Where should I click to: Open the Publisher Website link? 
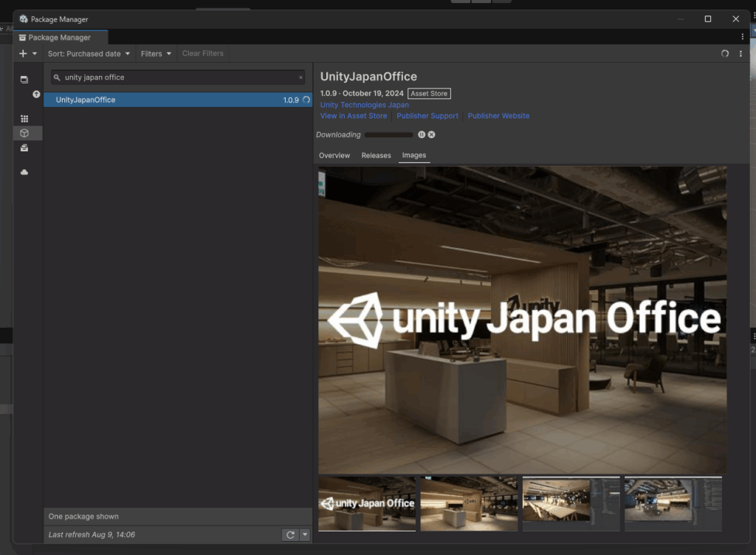click(x=498, y=116)
